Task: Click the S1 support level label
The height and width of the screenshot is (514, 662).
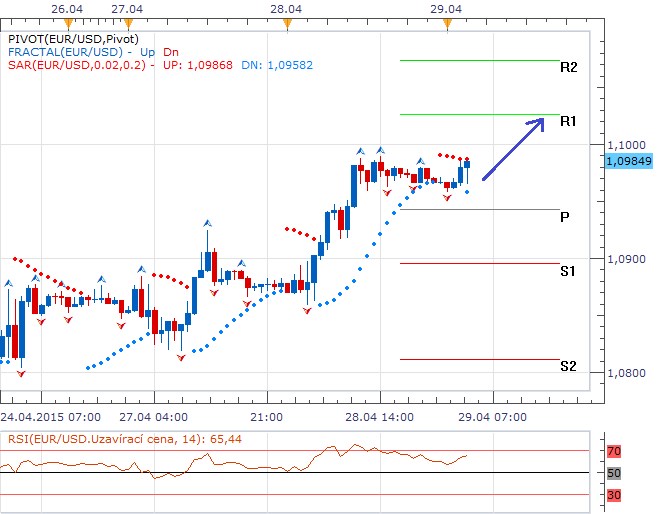Action: (x=568, y=271)
